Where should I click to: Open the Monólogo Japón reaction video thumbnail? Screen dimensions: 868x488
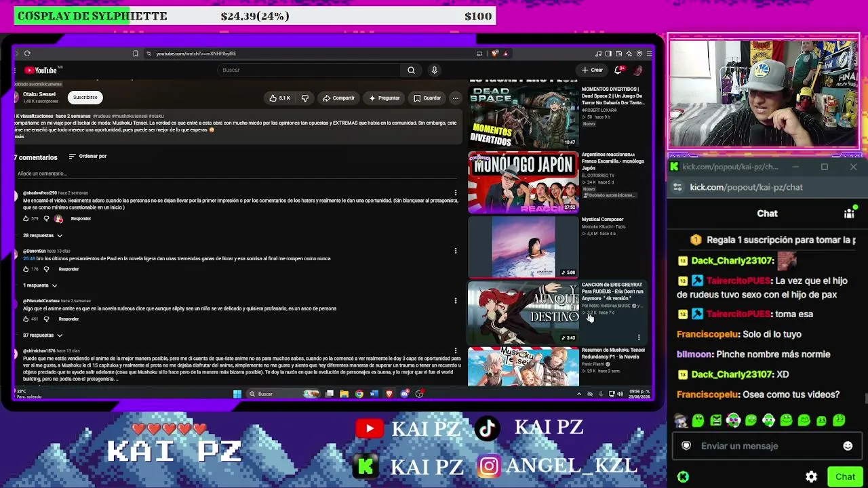(x=523, y=181)
